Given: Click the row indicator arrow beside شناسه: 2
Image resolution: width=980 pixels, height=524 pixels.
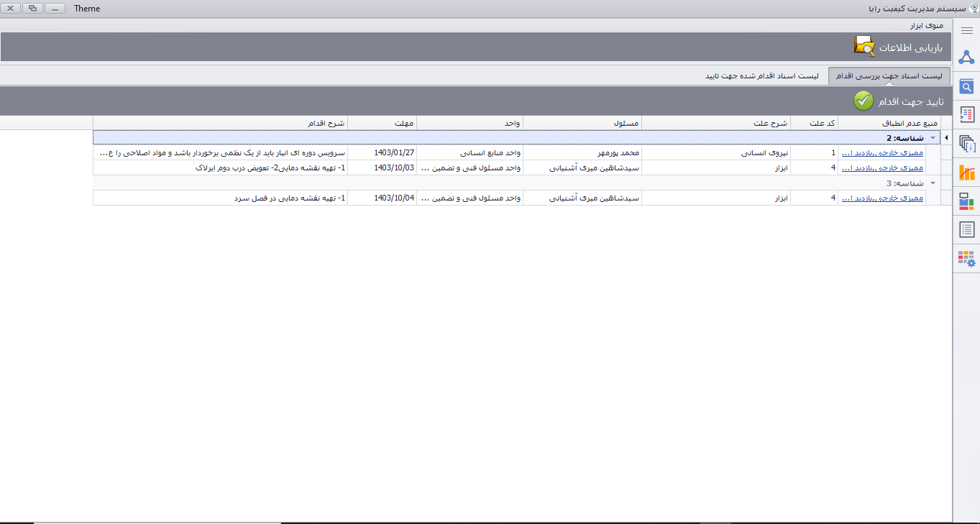Looking at the screenshot, I should coord(945,138).
